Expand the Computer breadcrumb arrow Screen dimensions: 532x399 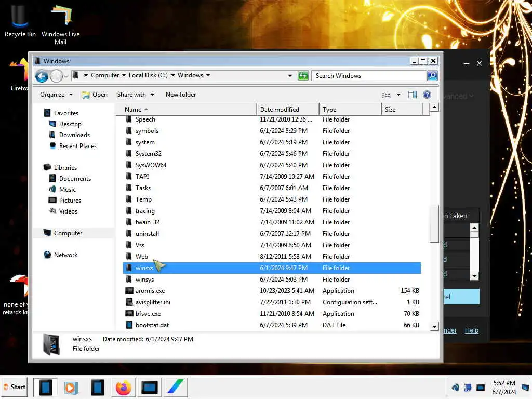124,75
